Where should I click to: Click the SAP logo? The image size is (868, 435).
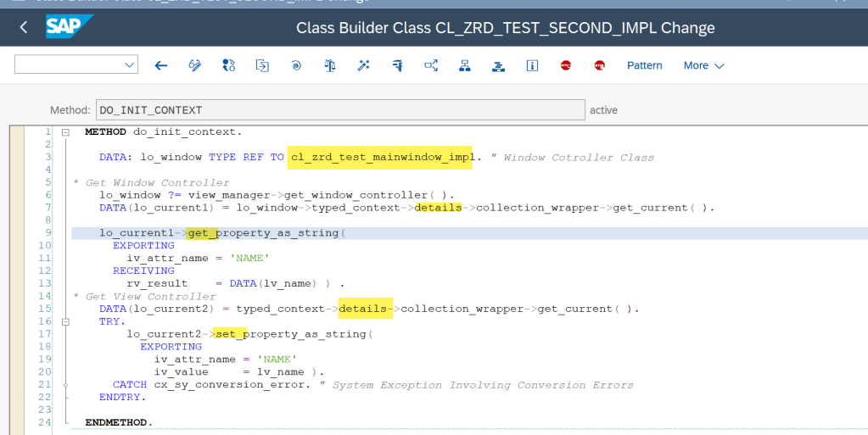click(69, 26)
